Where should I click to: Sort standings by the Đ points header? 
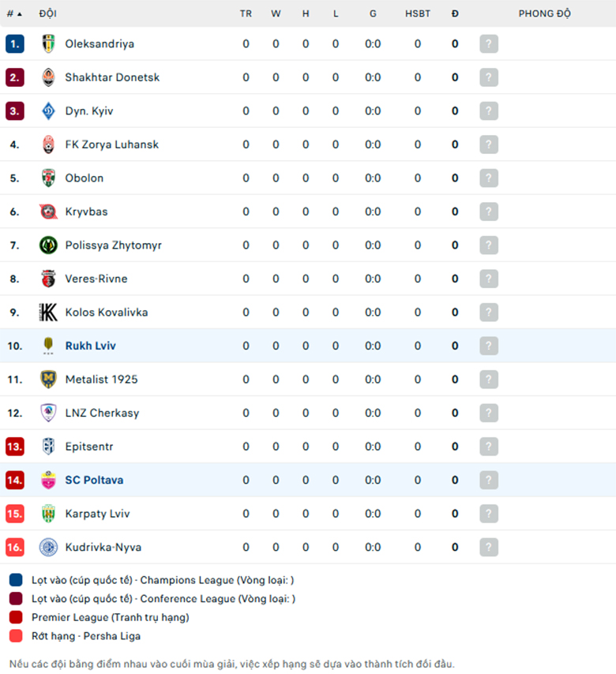455,13
